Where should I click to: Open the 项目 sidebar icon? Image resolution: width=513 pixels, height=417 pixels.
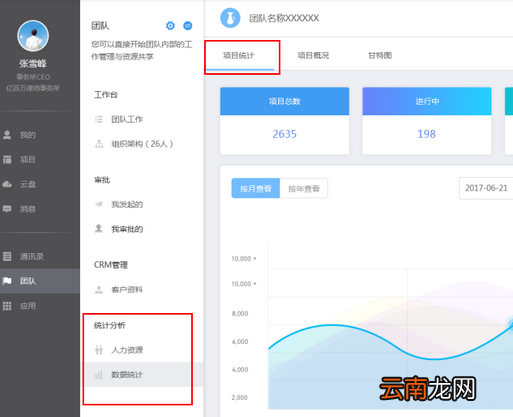7,160
